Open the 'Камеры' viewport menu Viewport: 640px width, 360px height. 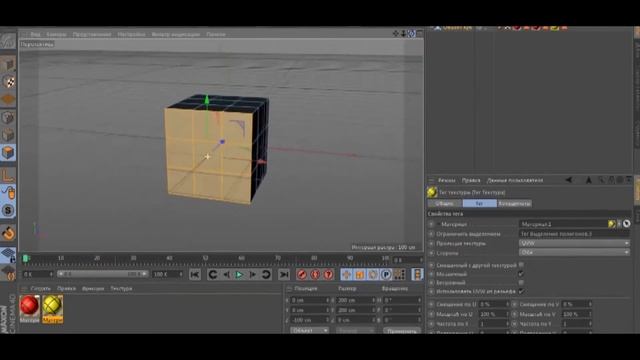click(x=56, y=34)
